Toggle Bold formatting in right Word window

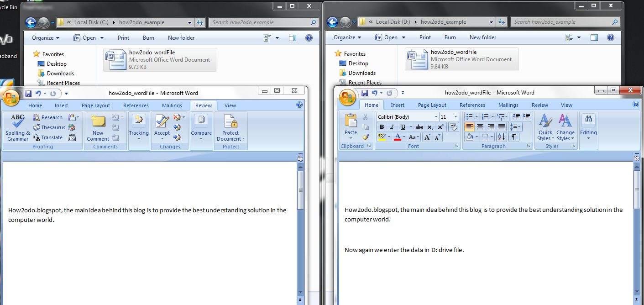coord(382,127)
